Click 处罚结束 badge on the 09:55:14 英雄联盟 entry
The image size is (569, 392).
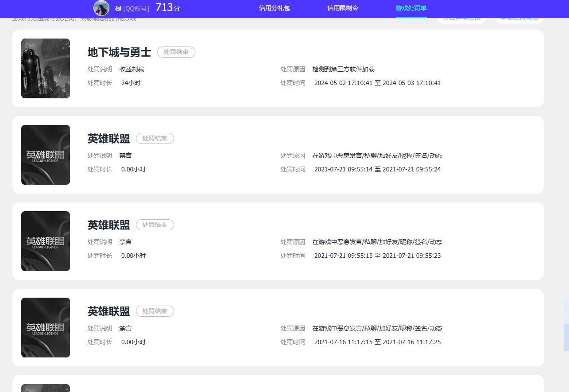point(155,139)
